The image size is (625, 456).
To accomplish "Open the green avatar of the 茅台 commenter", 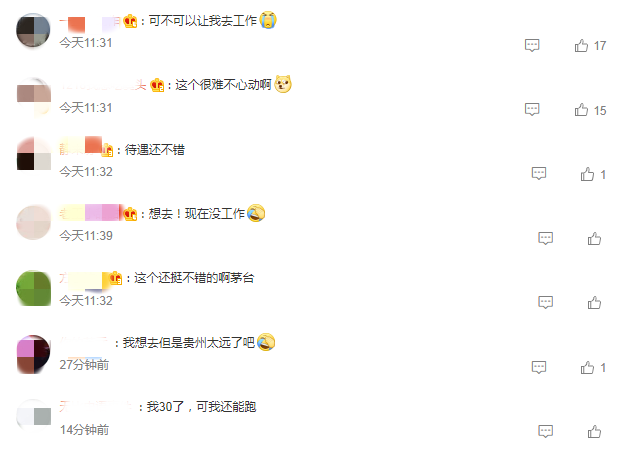I will coord(33,288).
